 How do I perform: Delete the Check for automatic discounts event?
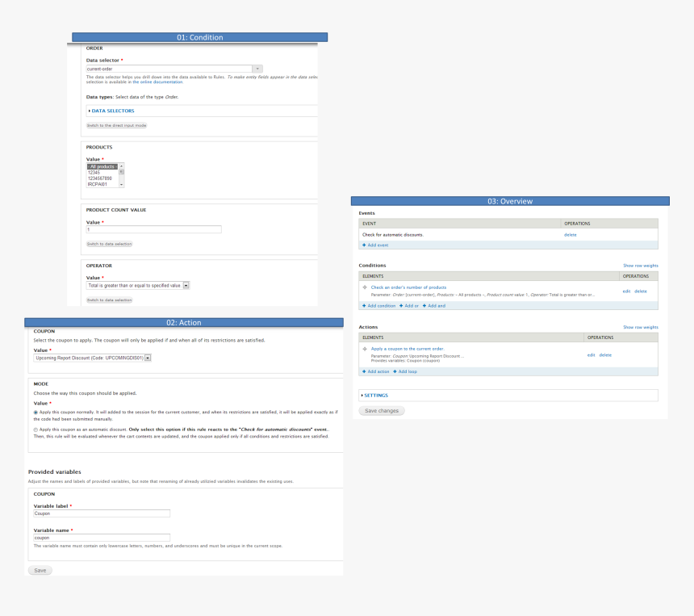coord(570,234)
